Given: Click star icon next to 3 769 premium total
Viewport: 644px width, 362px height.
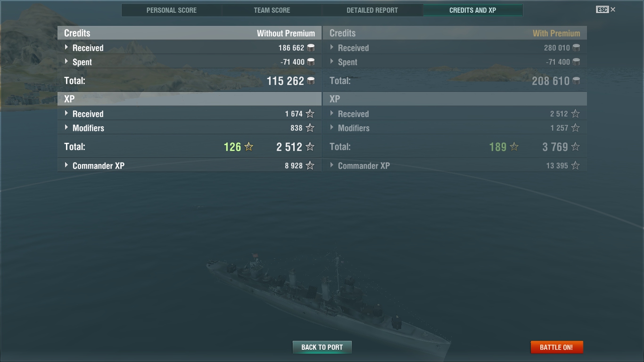Looking at the screenshot, I should pos(575,147).
